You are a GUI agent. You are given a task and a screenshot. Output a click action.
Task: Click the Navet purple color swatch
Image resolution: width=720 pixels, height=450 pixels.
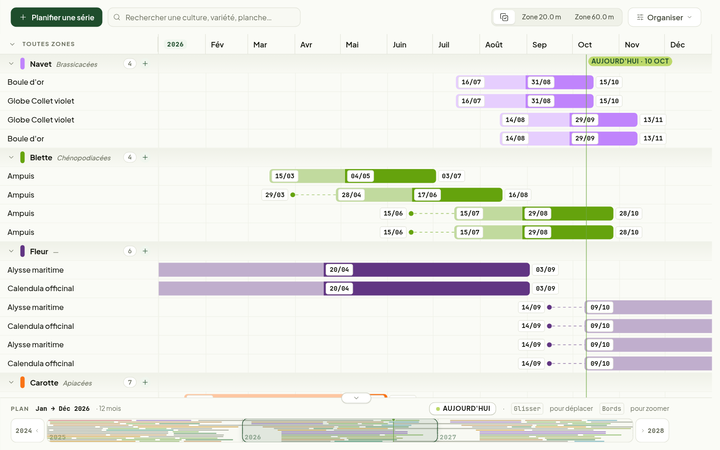point(22,64)
